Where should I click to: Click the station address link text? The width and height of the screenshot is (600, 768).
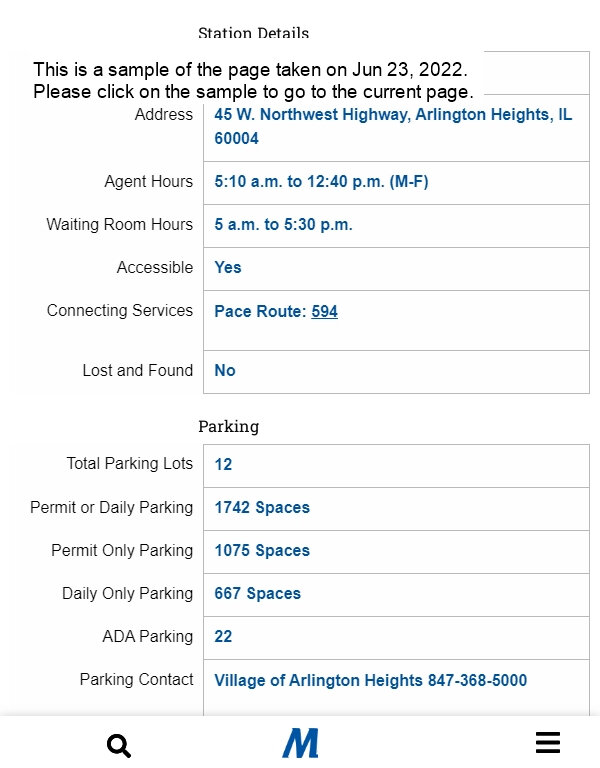coord(393,126)
